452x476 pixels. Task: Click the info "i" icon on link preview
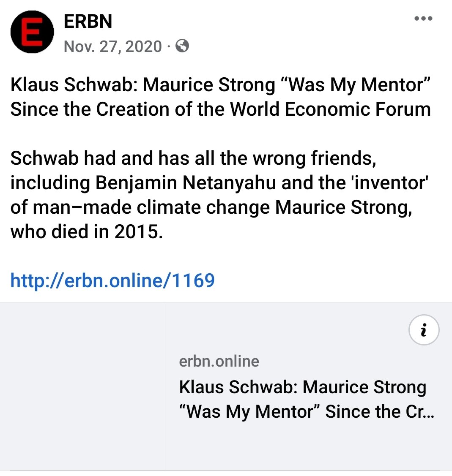point(424,330)
